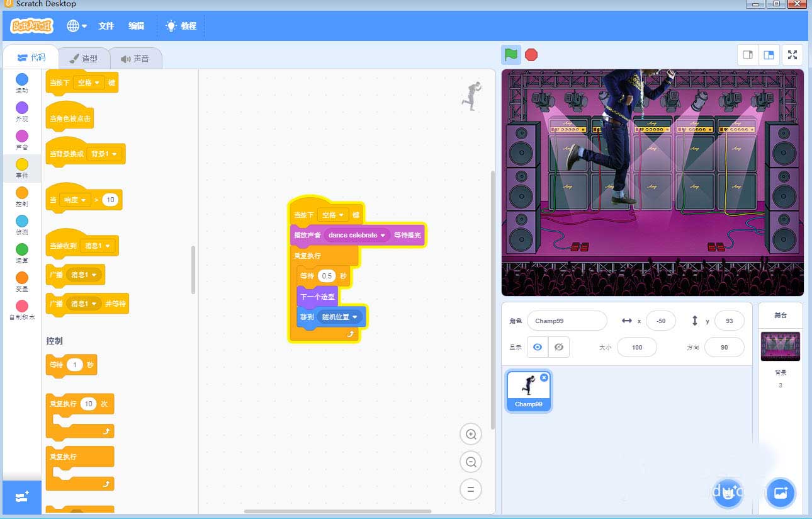
Task: Enter full screen stage mode
Action: 792,55
